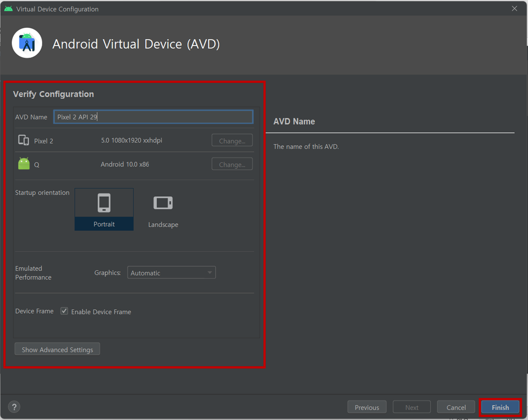528x420 pixels.
Task: Close the Virtual Device Configuration dialog
Action: (515, 9)
